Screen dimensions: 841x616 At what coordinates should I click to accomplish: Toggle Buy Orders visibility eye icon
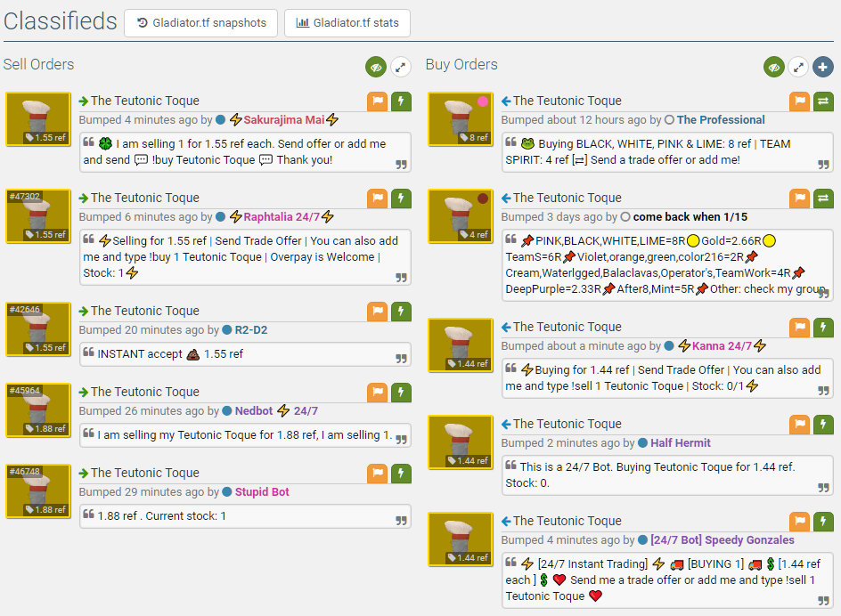(x=774, y=67)
